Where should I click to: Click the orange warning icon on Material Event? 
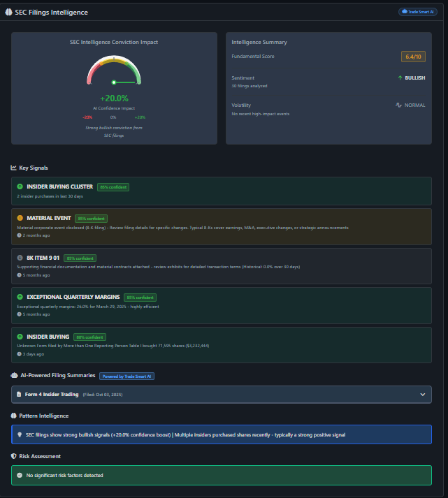pos(20,219)
